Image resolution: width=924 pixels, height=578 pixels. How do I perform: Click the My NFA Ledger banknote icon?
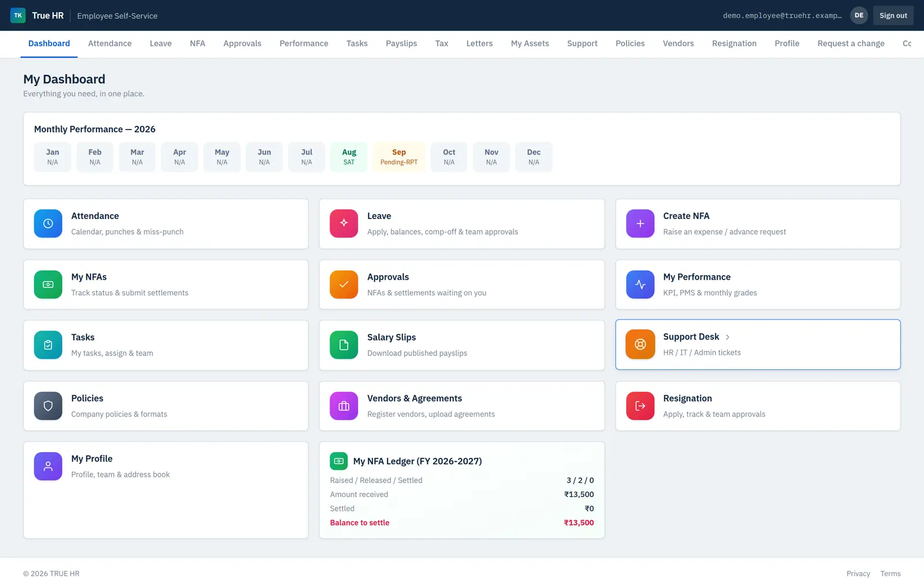339,461
